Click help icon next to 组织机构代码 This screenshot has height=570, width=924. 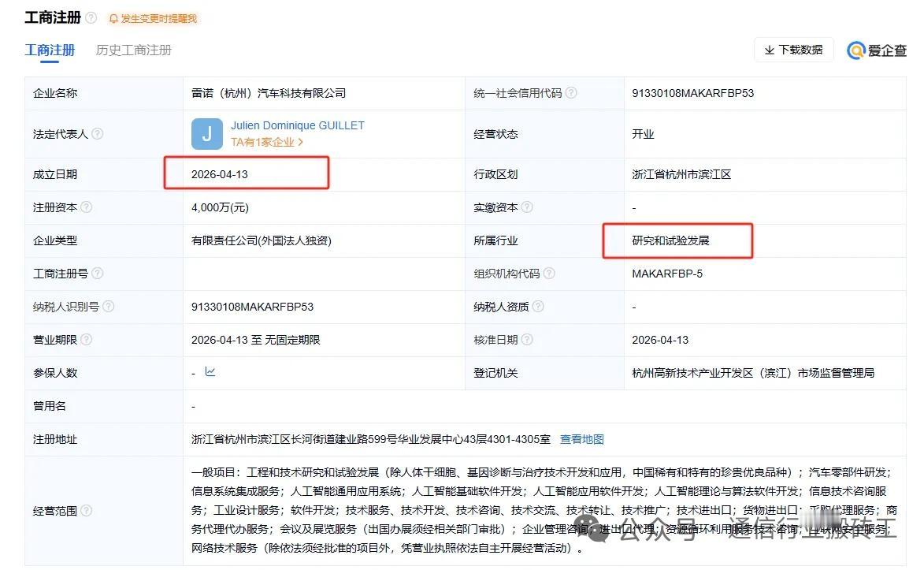(x=548, y=274)
